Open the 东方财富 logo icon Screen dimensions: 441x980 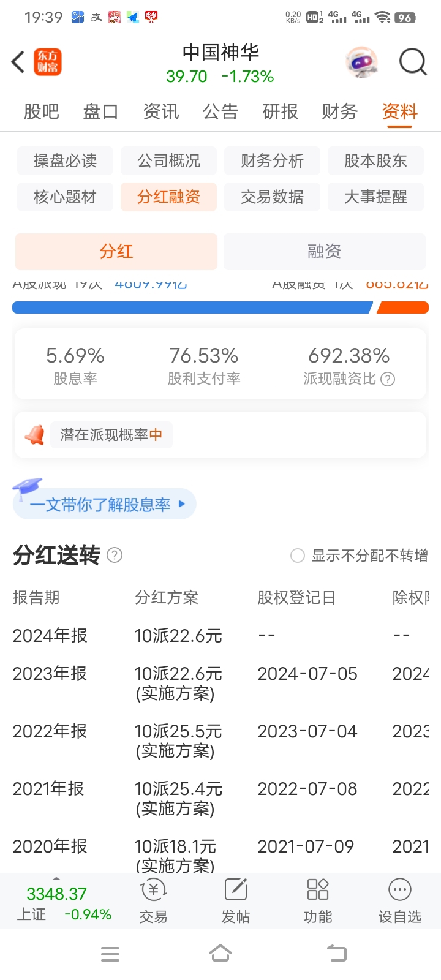(47, 62)
